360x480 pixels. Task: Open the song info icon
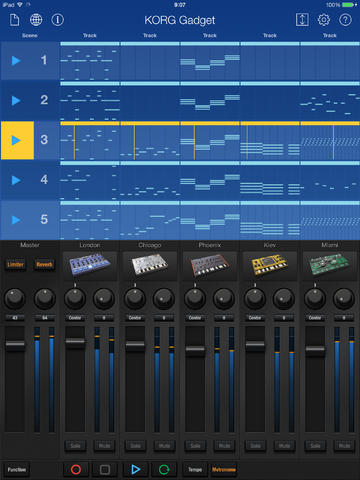point(57,20)
